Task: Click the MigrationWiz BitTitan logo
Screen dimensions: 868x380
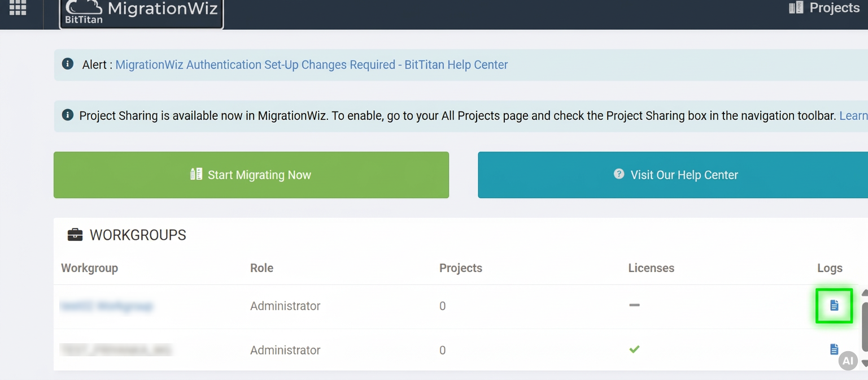Action: (141, 14)
